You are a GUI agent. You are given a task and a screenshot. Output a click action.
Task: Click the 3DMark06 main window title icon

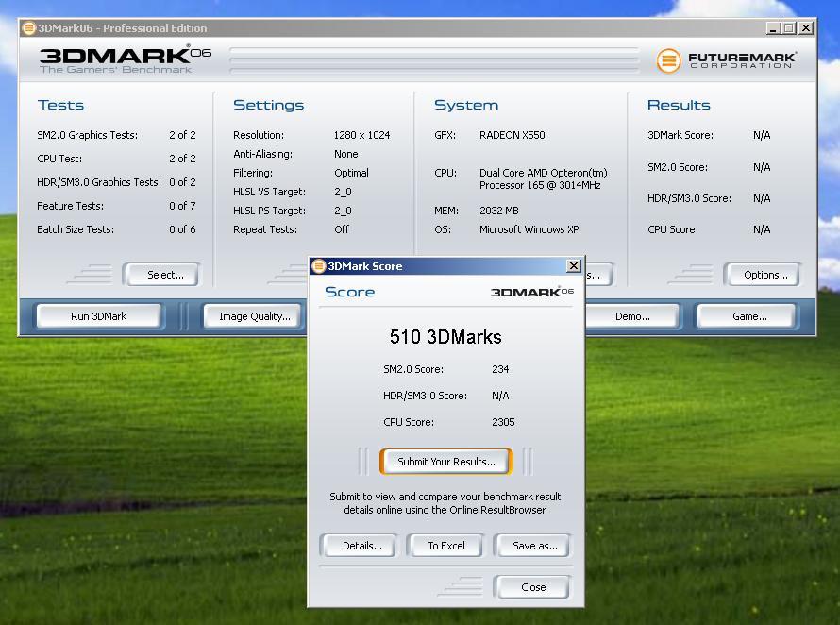(x=29, y=28)
